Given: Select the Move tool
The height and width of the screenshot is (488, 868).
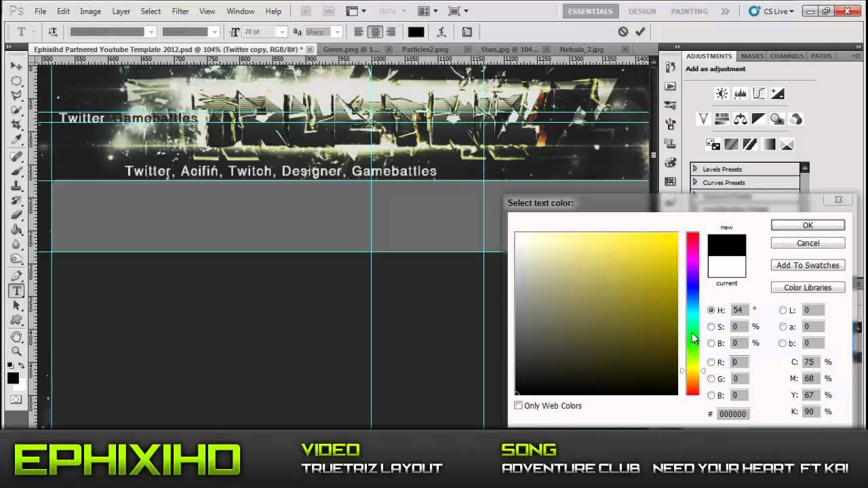Looking at the screenshot, I should click(16, 66).
